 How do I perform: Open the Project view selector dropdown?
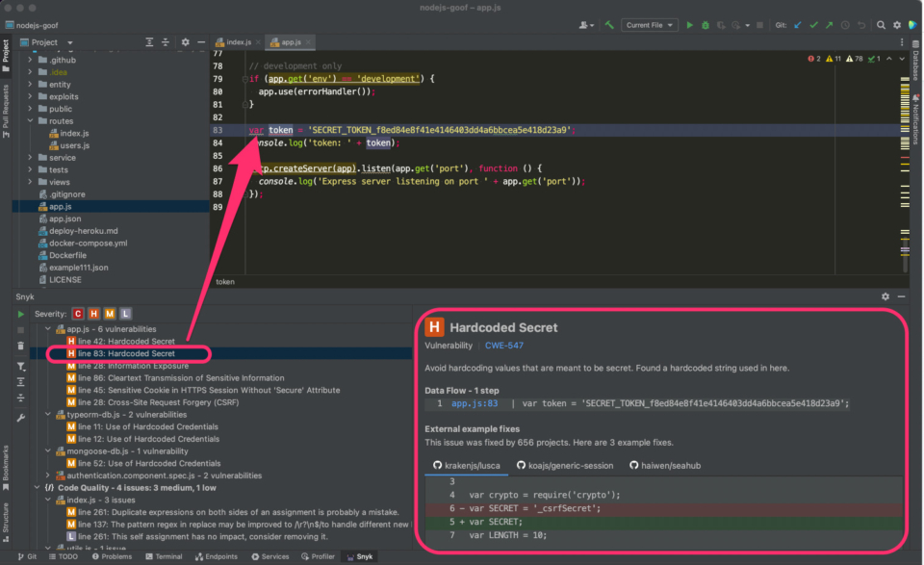[x=46, y=41]
